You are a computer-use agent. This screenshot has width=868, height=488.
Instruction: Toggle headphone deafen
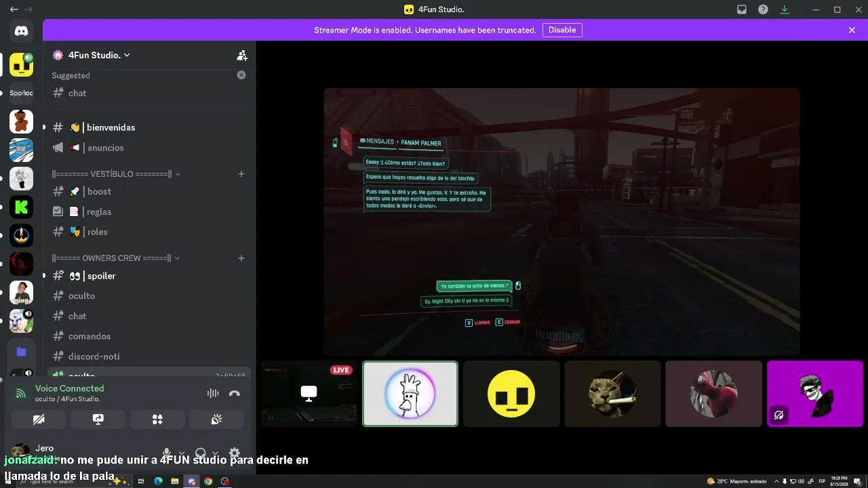pyautogui.click(x=201, y=453)
